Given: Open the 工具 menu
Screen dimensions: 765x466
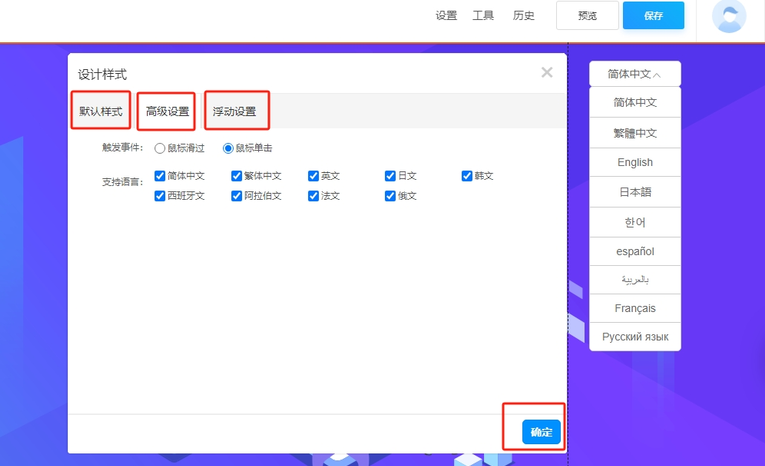Looking at the screenshot, I should (x=483, y=16).
